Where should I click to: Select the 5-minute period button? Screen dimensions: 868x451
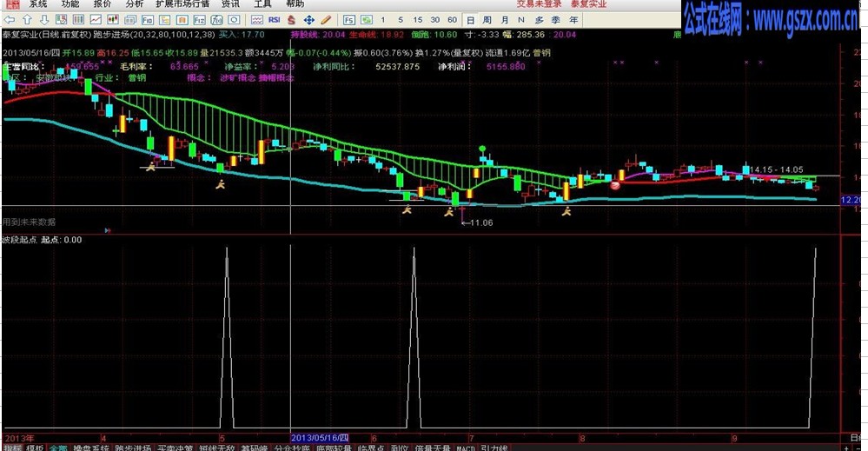point(401,20)
